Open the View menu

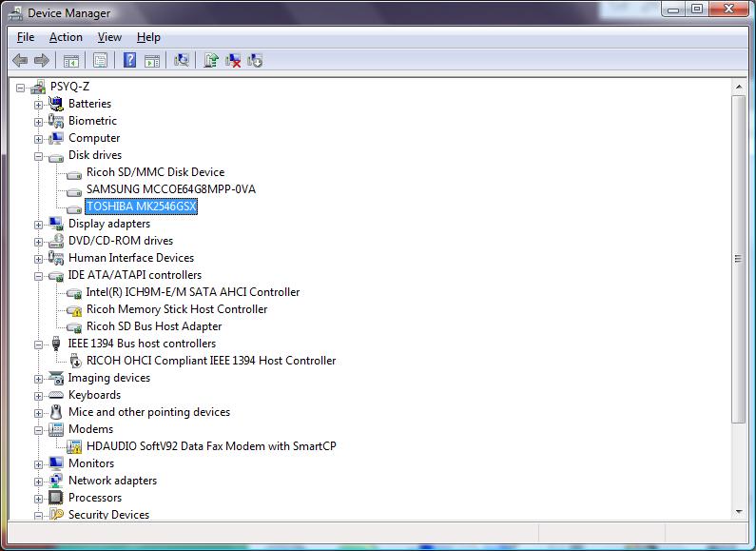pos(109,37)
